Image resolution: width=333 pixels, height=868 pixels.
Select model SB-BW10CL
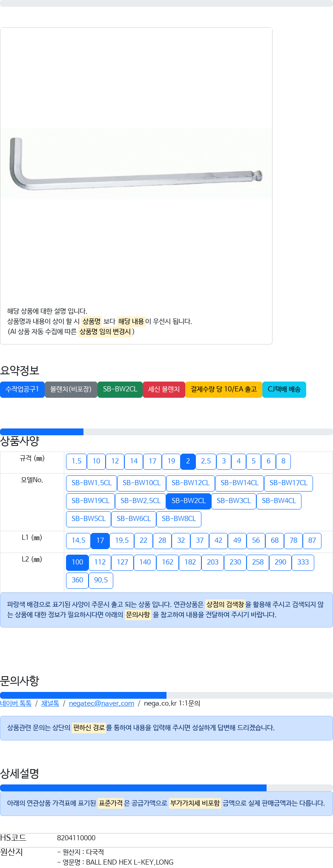coord(141,483)
